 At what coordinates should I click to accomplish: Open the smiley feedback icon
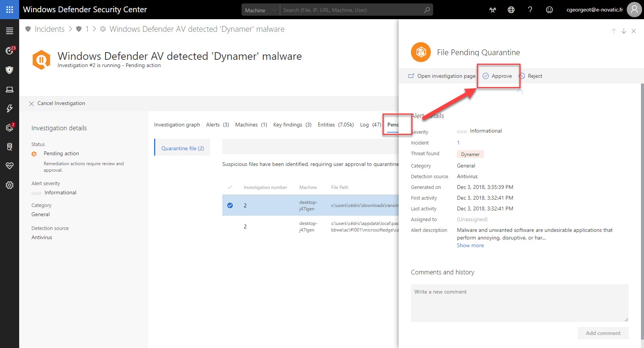coord(549,10)
